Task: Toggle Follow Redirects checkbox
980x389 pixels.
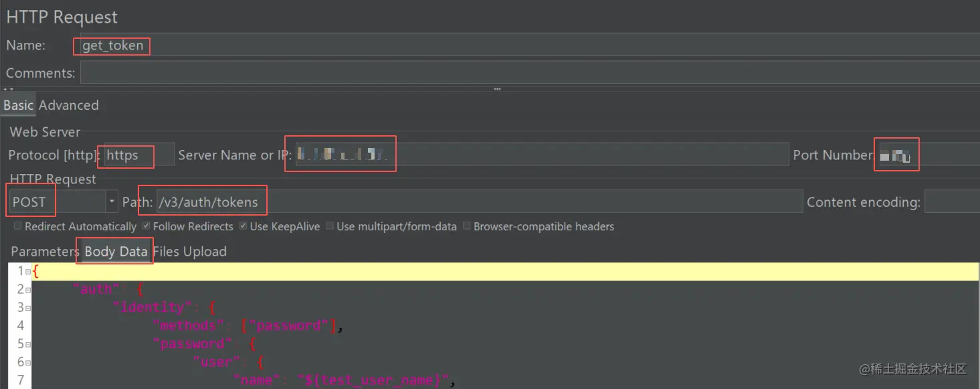Action: (x=146, y=226)
